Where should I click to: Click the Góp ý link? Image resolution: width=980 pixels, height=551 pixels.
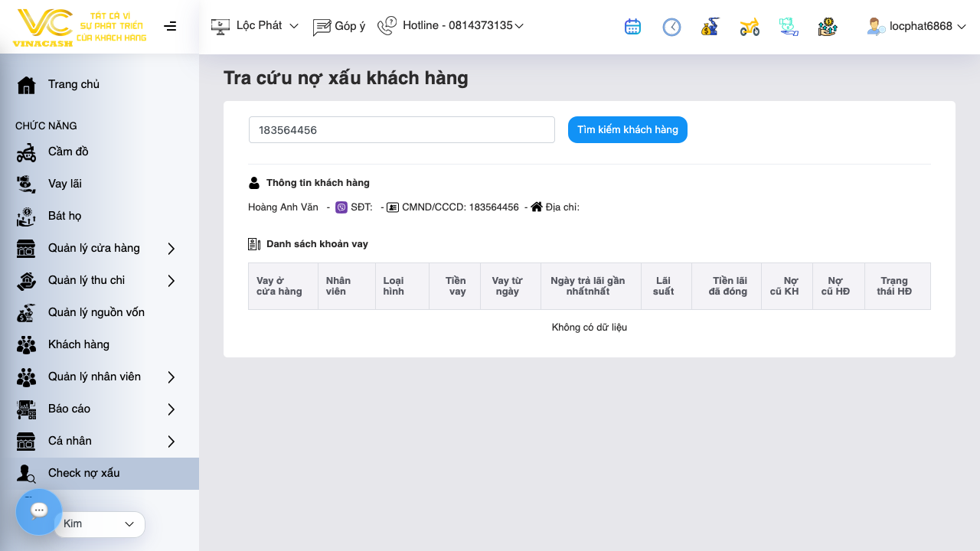350,26
